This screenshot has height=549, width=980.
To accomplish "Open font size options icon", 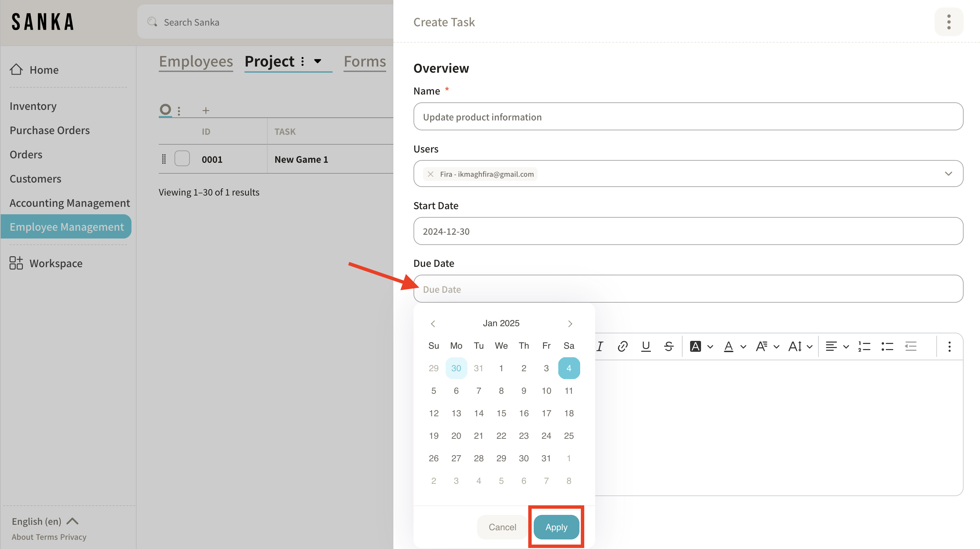I will coord(795,346).
